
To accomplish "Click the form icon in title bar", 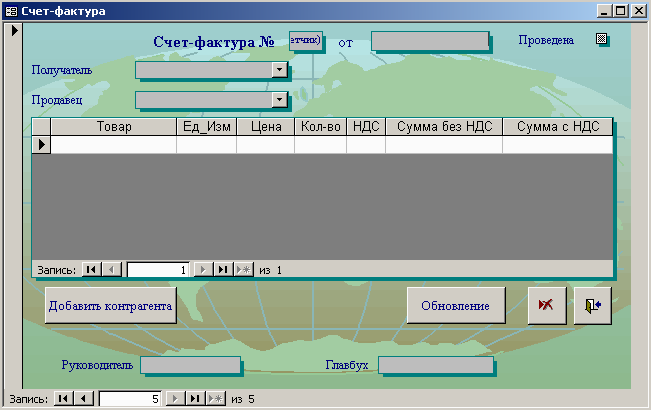I will [11, 11].
